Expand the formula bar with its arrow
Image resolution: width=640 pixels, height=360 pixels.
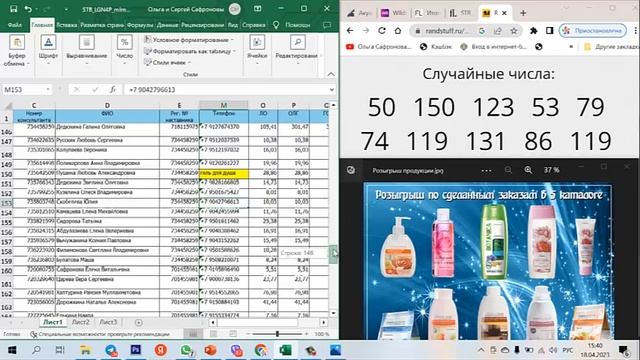[x=331, y=89]
